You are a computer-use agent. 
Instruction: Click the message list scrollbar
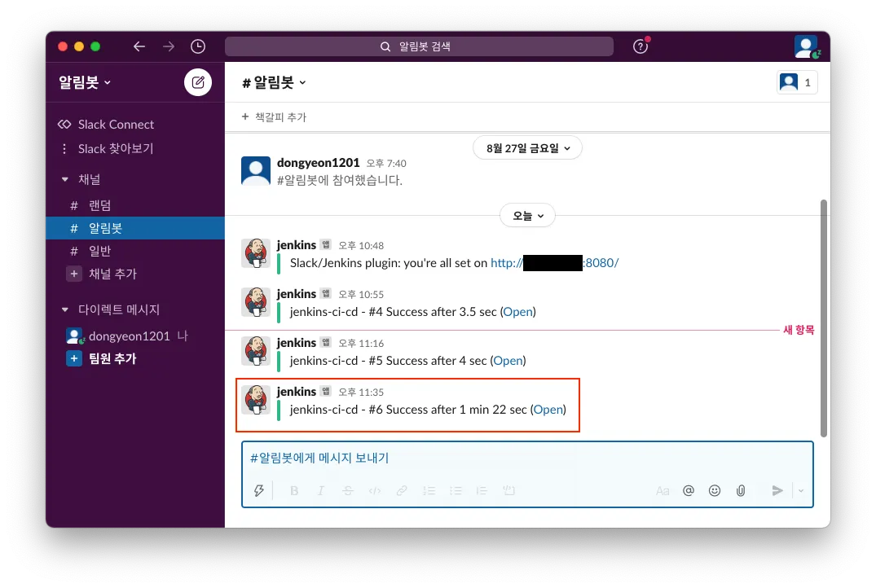[824, 318]
